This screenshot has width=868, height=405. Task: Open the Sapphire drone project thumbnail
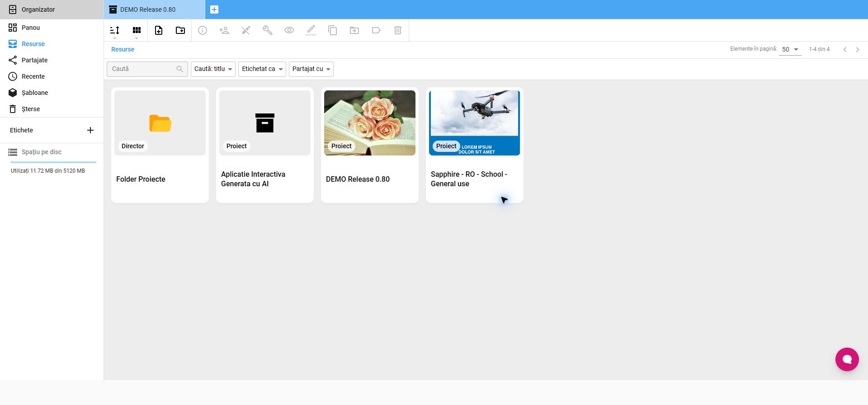(475, 123)
